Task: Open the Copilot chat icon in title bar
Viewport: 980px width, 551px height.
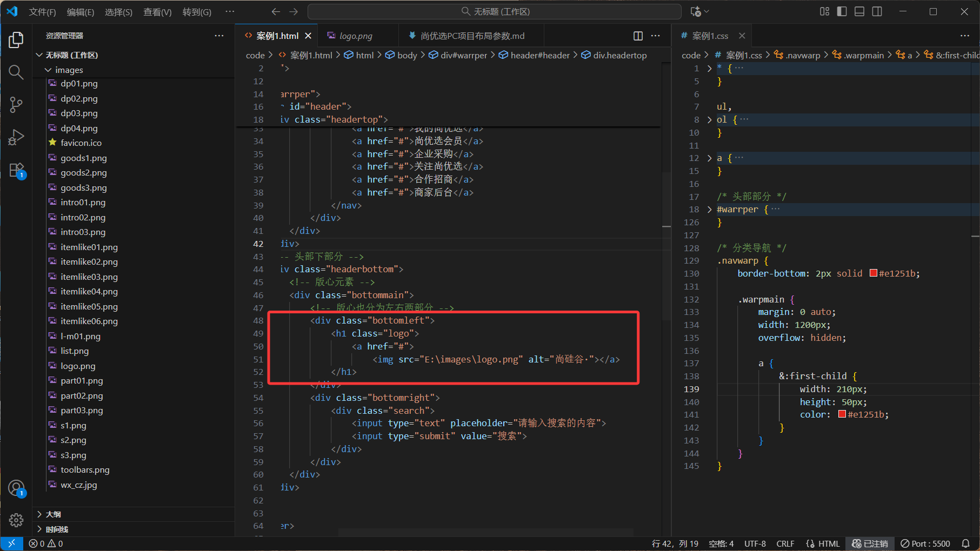Action: pos(696,11)
